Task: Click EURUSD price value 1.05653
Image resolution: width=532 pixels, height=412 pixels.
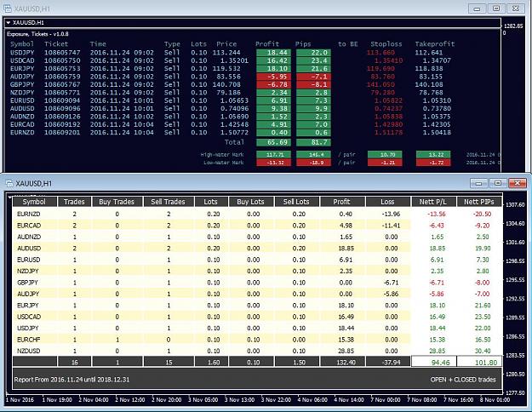Action: coord(234,100)
